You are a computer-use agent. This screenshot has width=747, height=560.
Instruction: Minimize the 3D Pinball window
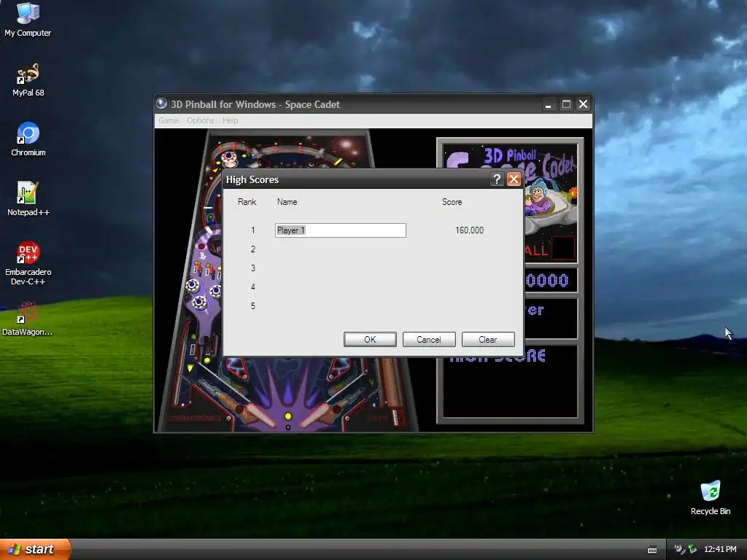pyautogui.click(x=549, y=104)
